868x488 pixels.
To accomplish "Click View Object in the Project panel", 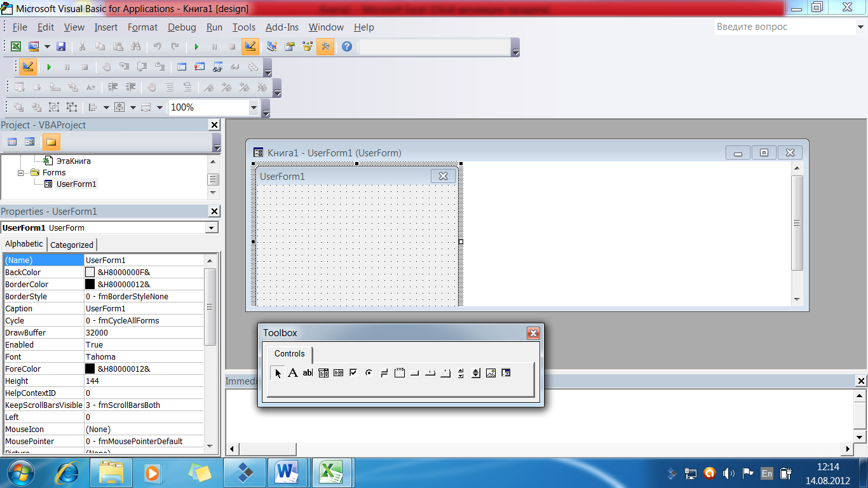I will pos(29,142).
